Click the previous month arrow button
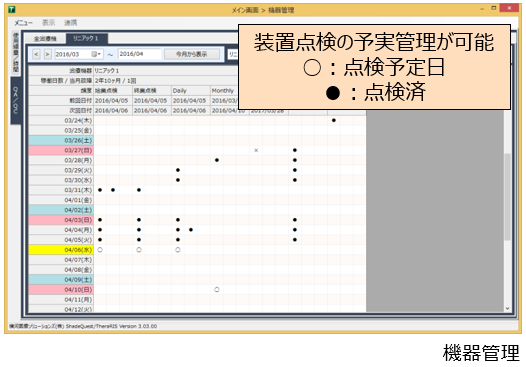The height and width of the screenshot is (367, 526). [x=37, y=54]
